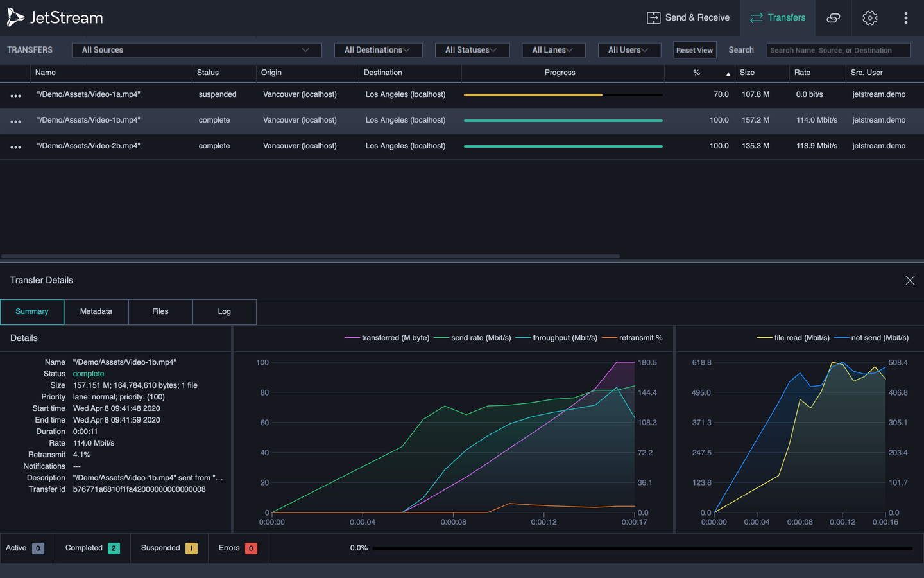Click the Suspended transfers counter
924x578 pixels.
(x=169, y=548)
